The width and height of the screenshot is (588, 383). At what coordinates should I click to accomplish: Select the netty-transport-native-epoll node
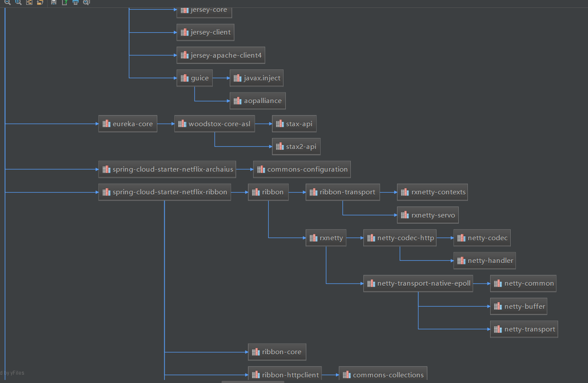(x=418, y=283)
